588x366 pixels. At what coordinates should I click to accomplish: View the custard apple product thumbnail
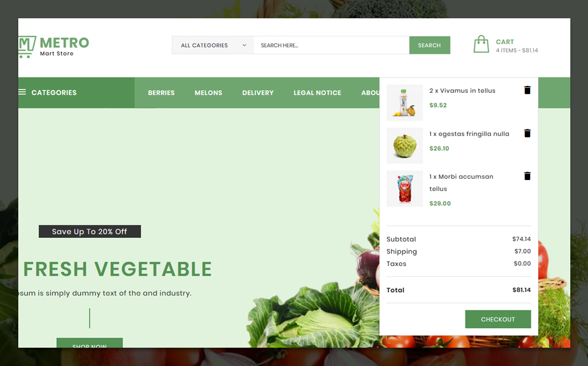coord(405,146)
